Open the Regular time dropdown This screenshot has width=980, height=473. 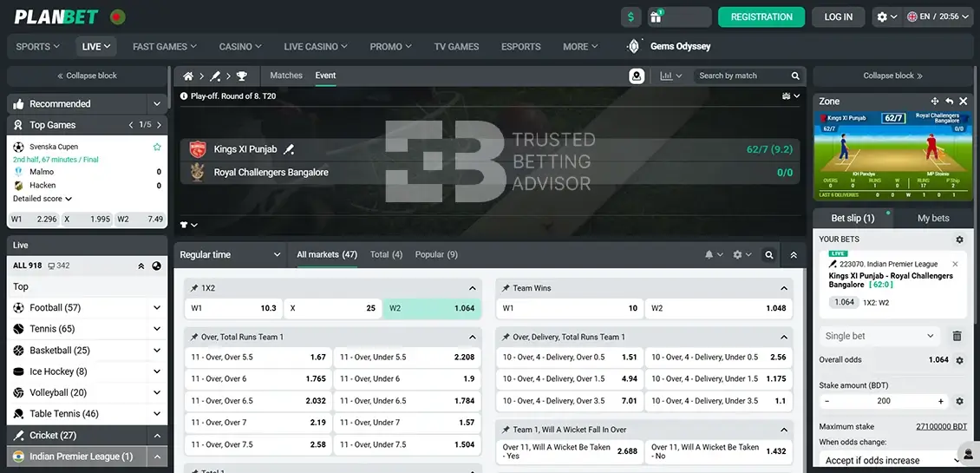click(231, 254)
